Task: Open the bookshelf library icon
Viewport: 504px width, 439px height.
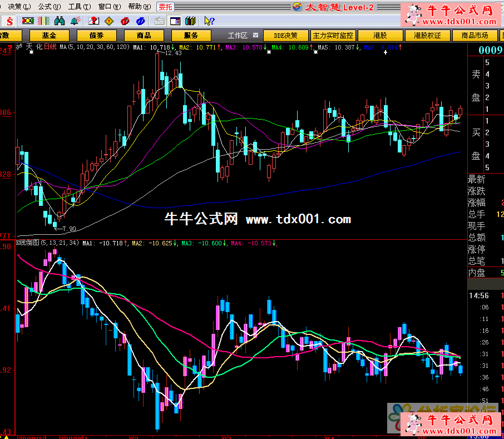Action: click(x=190, y=21)
